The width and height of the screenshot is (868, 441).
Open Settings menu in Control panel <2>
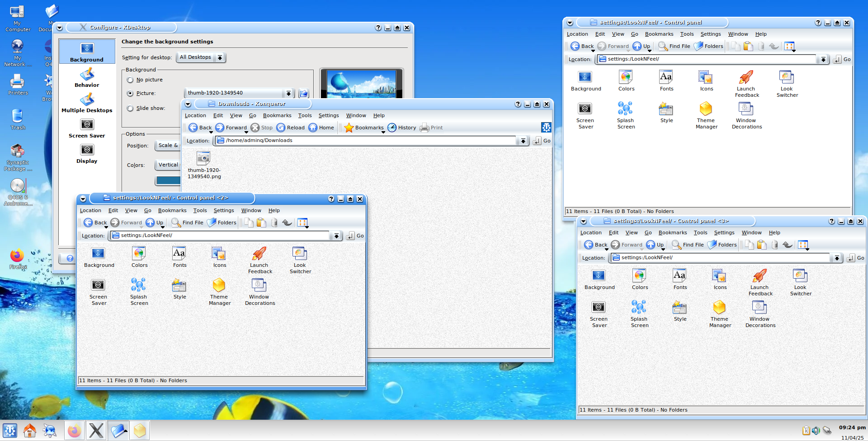224,210
